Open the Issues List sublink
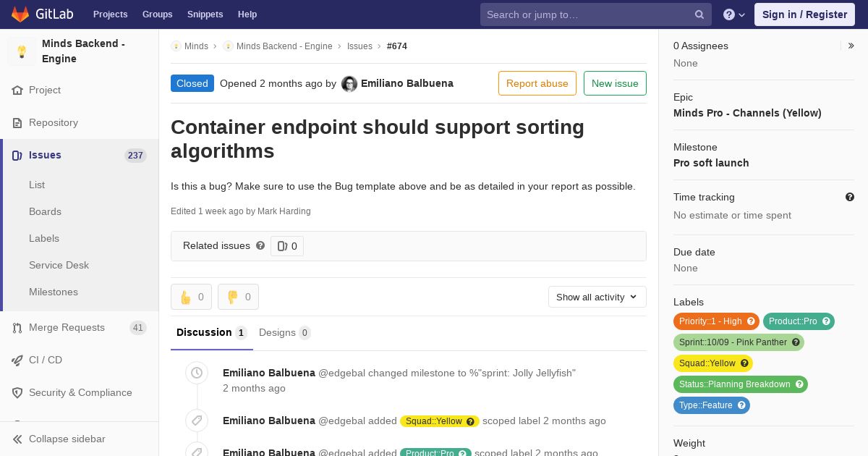 tap(37, 185)
